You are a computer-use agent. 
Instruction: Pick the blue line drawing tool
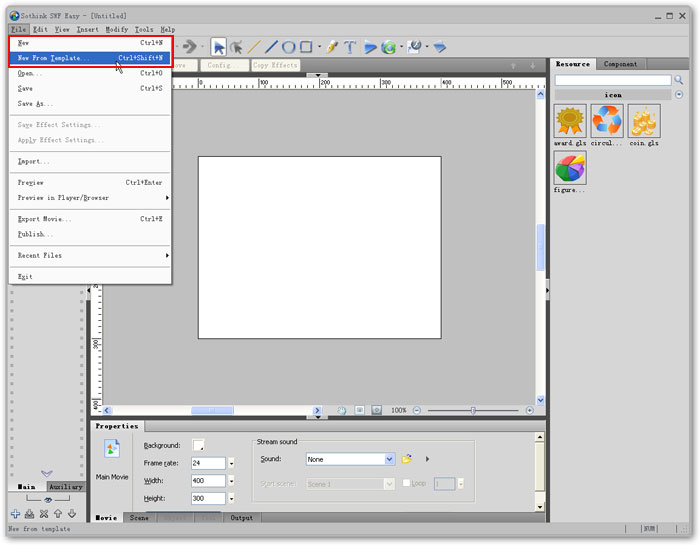coord(271,47)
